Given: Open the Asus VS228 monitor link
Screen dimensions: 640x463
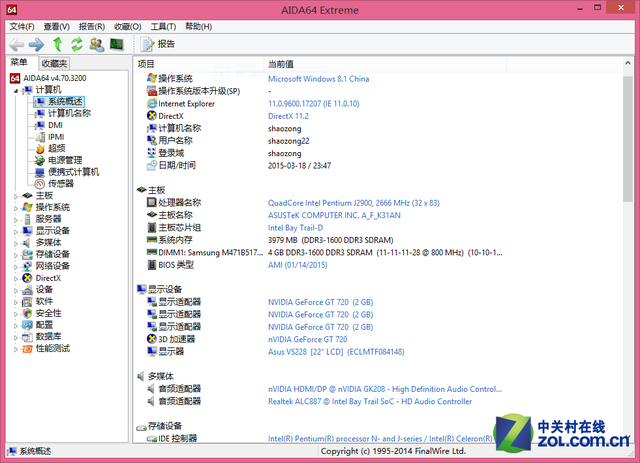Looking at the screenshot, I should click(336, 352).
